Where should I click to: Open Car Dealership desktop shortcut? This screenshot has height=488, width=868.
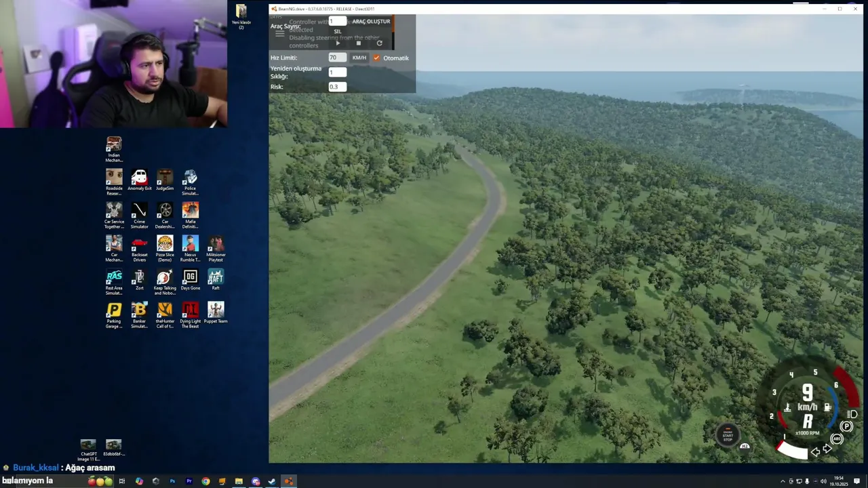pyautogui.click(x=165, y=216)
